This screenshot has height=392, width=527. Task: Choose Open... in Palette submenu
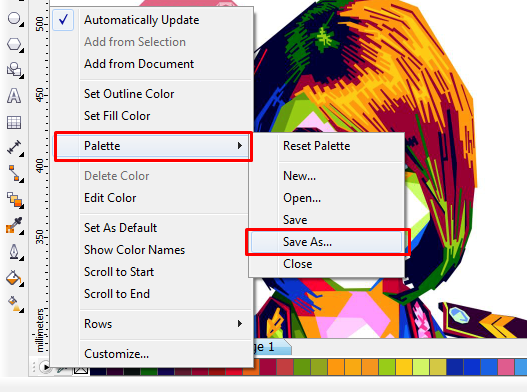pos(327,198)
